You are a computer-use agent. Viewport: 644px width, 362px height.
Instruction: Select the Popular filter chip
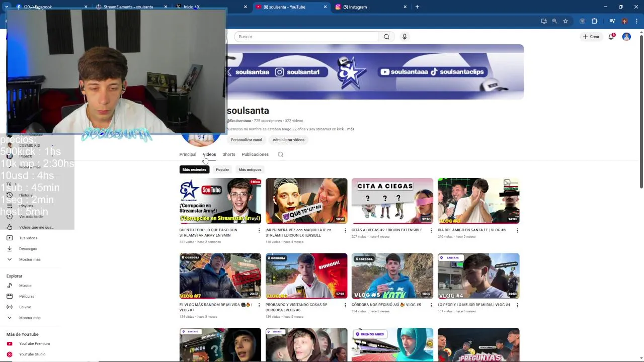tap(222, 170)
